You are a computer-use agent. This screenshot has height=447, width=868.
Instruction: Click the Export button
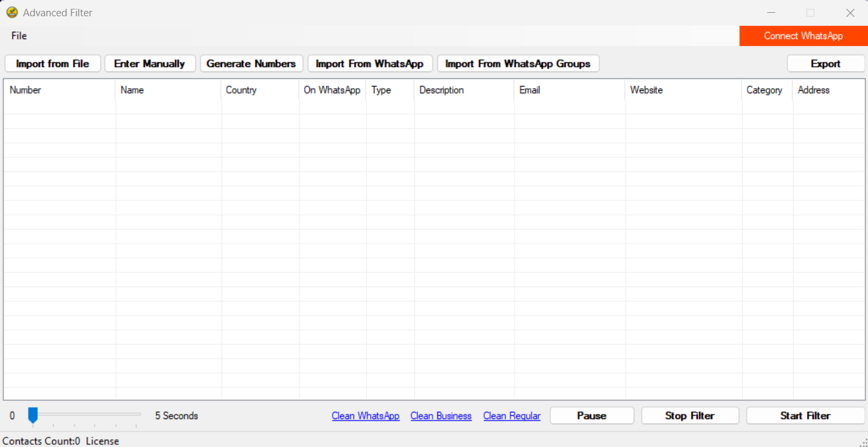pos(825,64)
